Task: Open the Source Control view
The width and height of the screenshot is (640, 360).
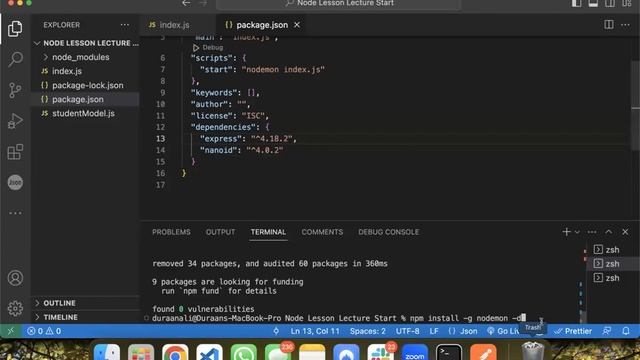Action: pos(15,90)
